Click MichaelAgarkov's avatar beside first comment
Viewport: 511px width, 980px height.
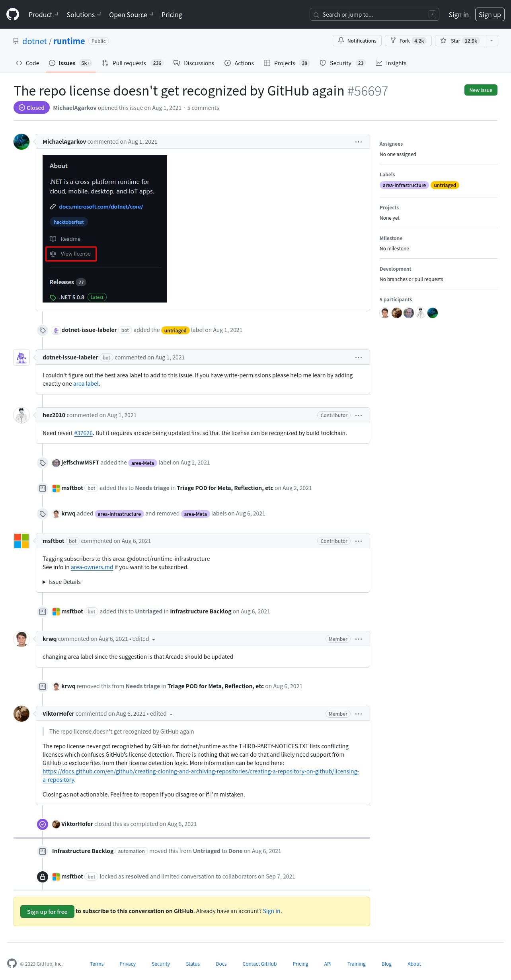tap(21, 142)
